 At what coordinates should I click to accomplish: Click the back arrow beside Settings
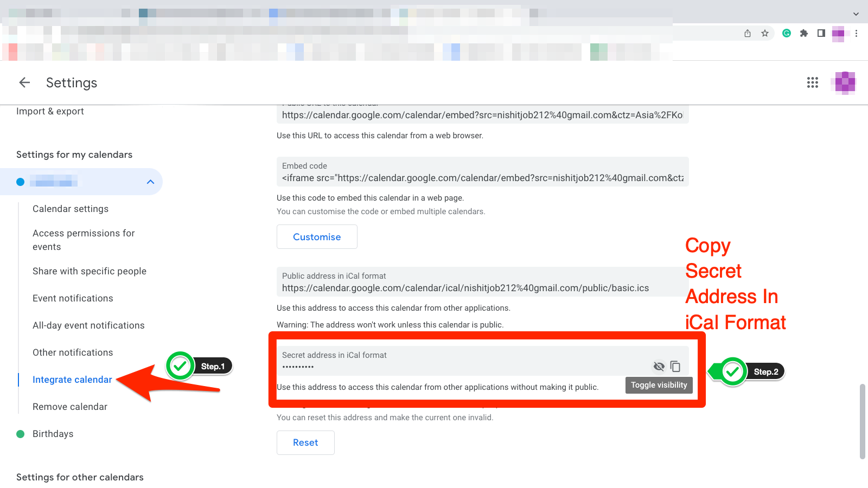point(24,82)
